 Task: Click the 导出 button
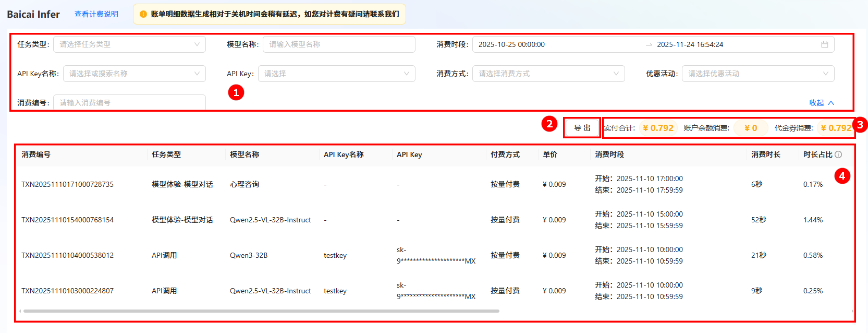(x=582, y=128)
